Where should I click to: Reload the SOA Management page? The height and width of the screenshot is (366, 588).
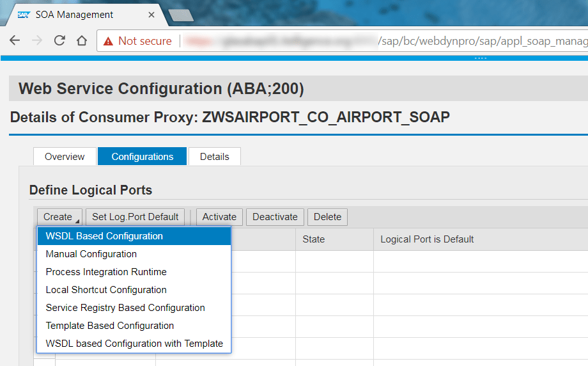coord(59,40)
